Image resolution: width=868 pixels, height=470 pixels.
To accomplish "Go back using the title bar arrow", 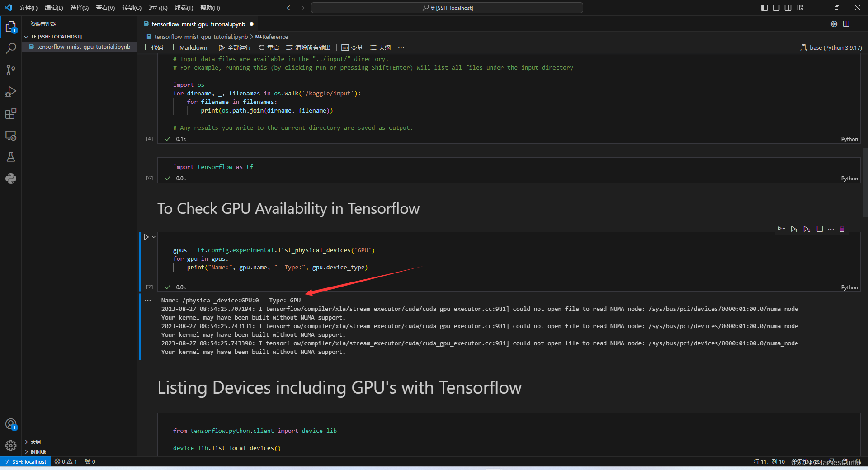I will tap(290, 8).
